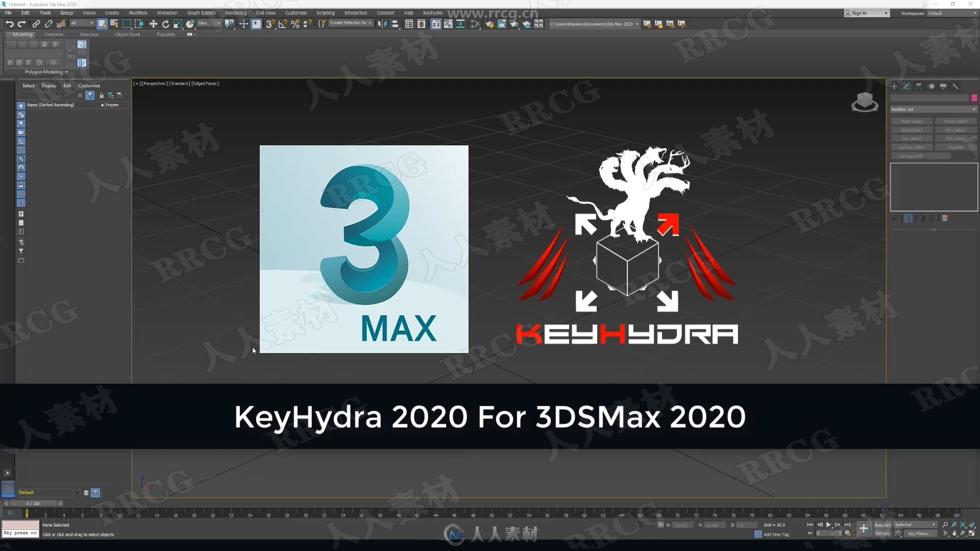
Task: Click the Mesh Select modifier button
Action: click(912, 121)
